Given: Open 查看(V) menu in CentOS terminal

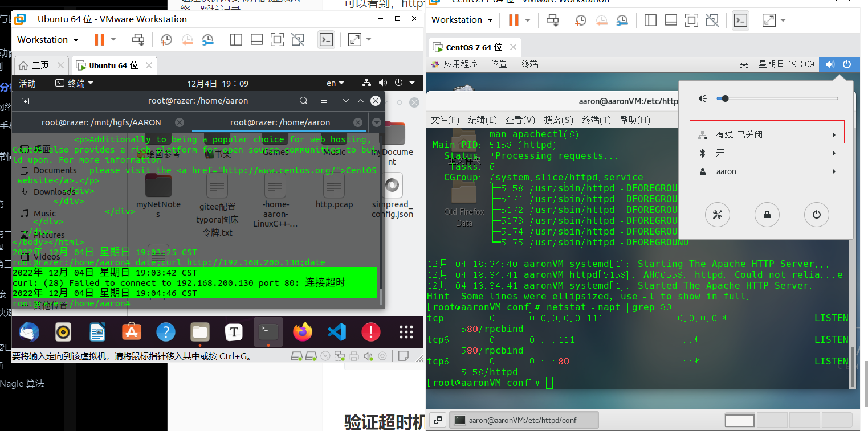Looking at the screenshot, I should pos(520,120).
